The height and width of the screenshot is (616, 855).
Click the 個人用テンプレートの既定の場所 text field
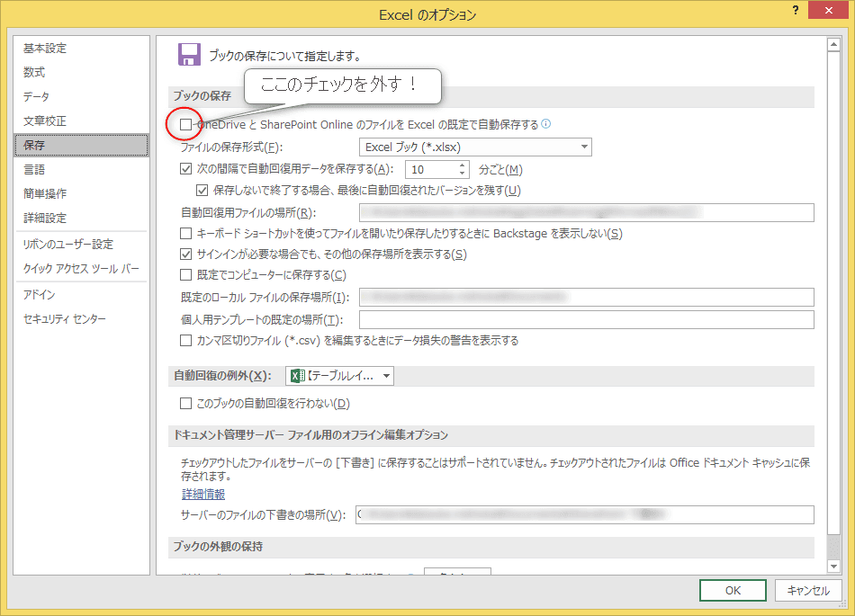point(586,320)
